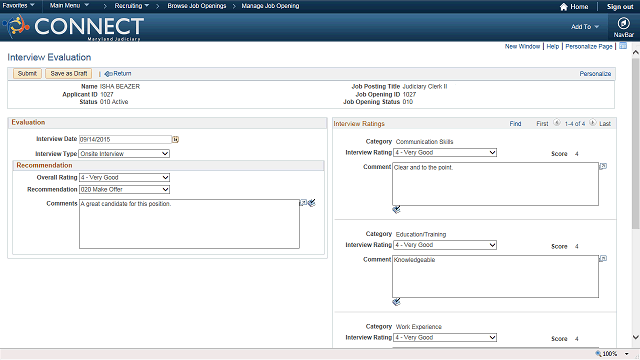Click the Sign out link

click(620, 7)
